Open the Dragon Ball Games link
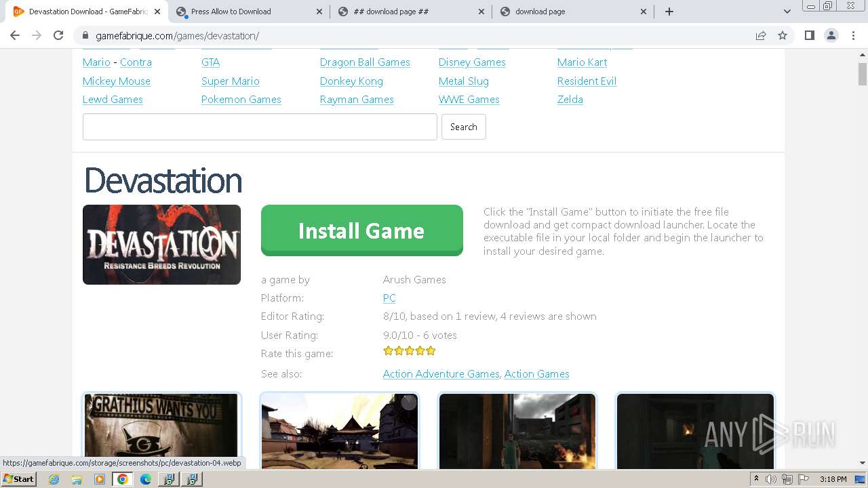 [365, 62]
